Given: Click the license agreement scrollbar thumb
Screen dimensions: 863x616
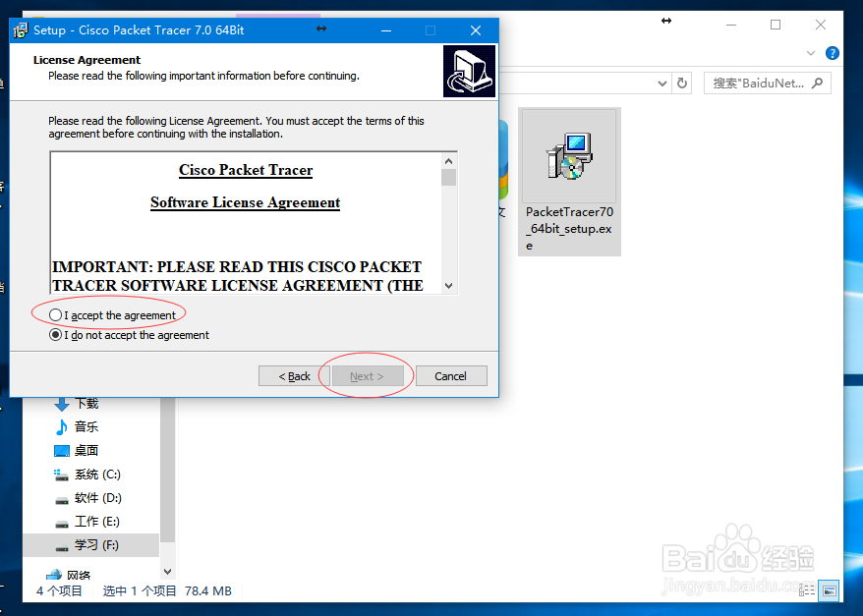Looking at the screenshot, I should 448,177.
